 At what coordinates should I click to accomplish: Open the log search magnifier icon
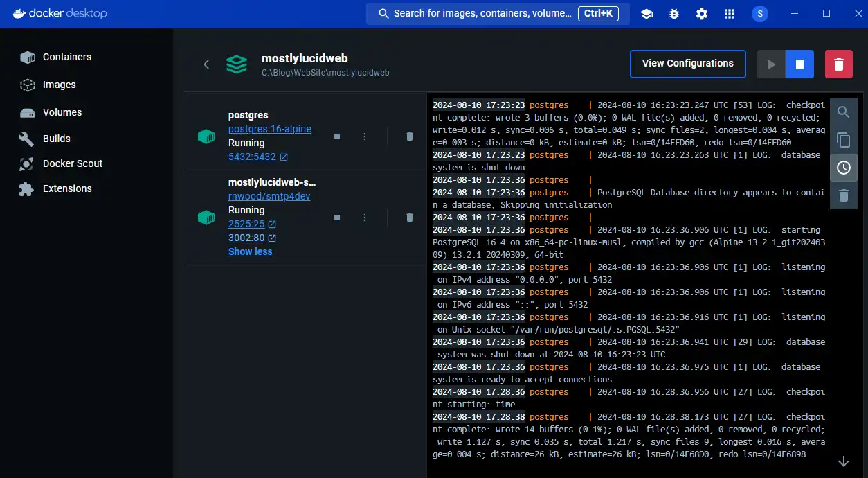click(843, 112)
